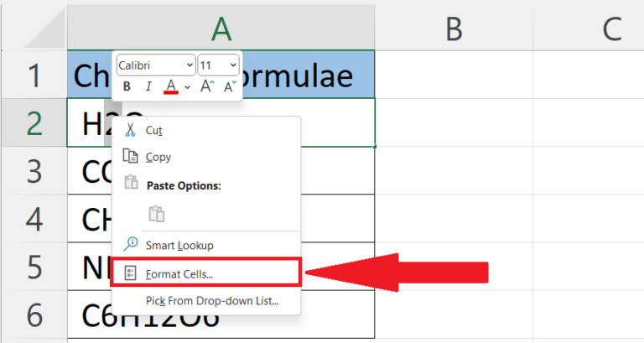Image resolution: width=644 pixels, height=343 pixels.
Task: Click the row 5 header
Action: click(x=34, y=268)
